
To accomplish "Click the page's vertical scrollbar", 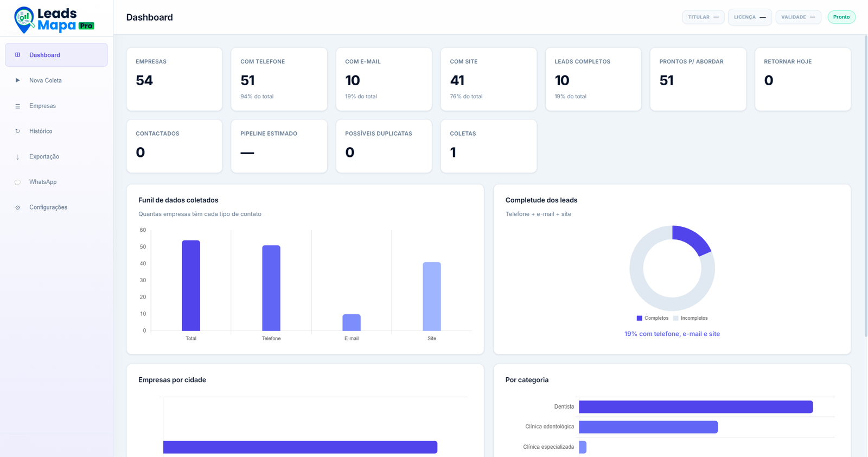I will [x=866, y=186].
